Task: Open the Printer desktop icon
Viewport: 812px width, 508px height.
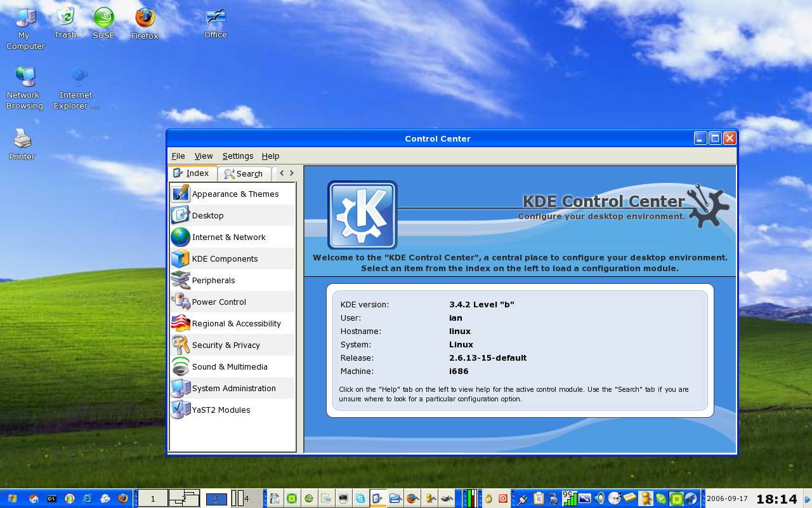Action: pyautogui.click(x=22, y=144)
